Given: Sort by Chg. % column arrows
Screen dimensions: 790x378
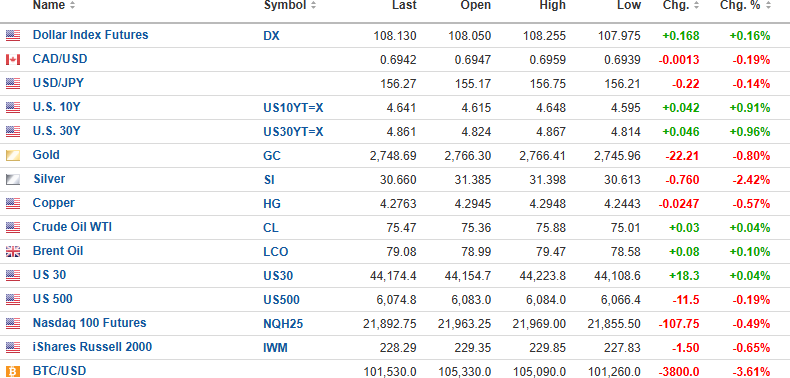Looking at the screenshot, I should pyautogui.click(x=768, y=6).
